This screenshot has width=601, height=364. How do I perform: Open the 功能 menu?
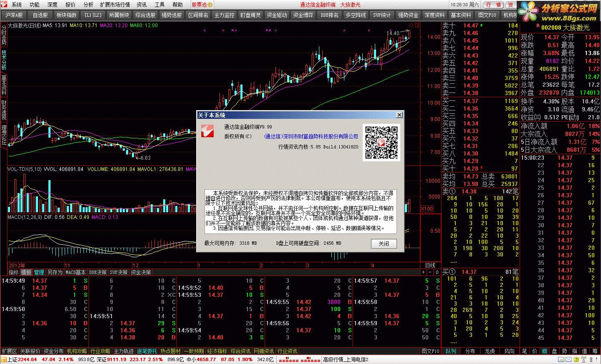[35, 5]
